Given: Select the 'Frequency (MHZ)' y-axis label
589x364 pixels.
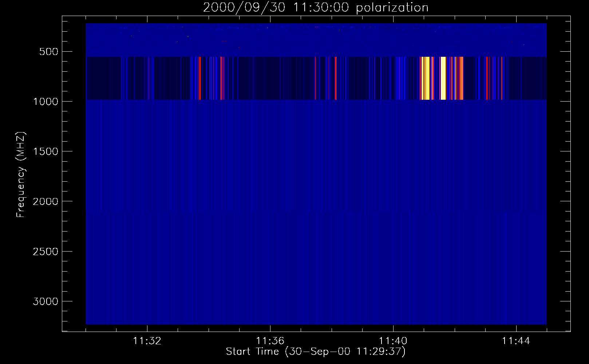Looking at the screenshot, I should [x=21, y=175].
